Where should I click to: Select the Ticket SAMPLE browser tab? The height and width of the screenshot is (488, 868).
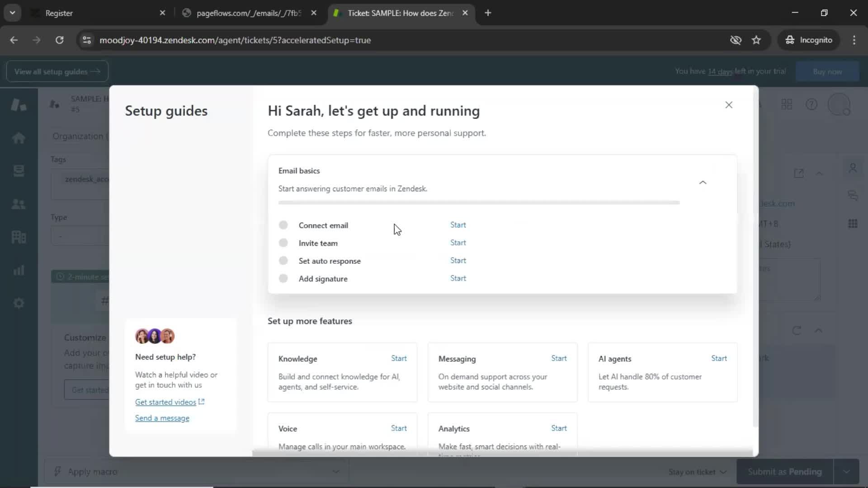[x=400, y=13]
